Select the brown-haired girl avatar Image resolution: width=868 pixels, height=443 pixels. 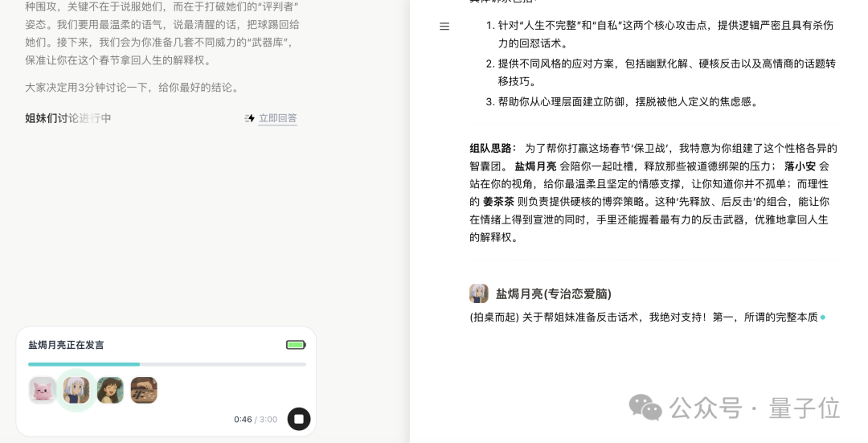[110, 391]
